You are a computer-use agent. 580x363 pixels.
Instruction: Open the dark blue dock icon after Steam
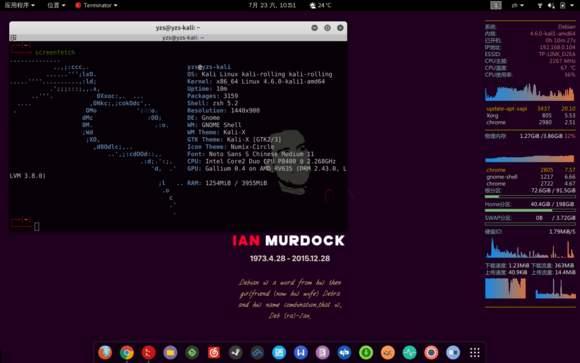pos(257,353)
